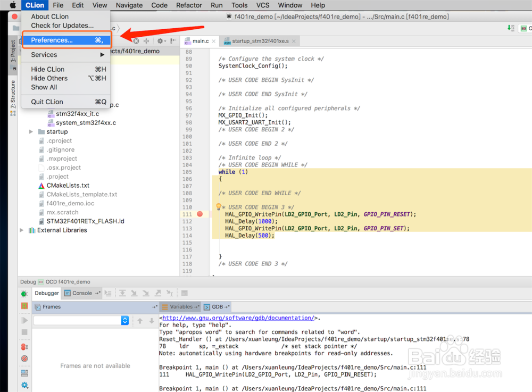Open thread selector dropdown in Frames
The width and height of the screenshot is (532, 392).
[125, 320]
